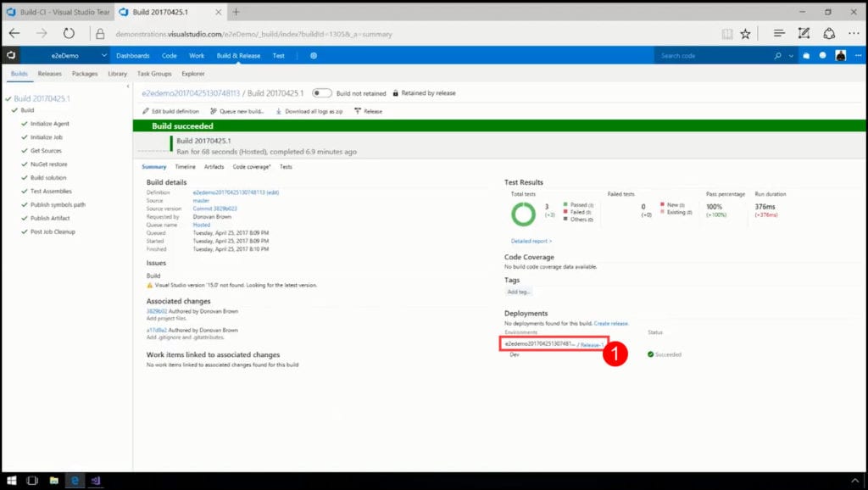Select the Publish symbols path step
This screenshot has width=868, height=490.
pos(58,205)
